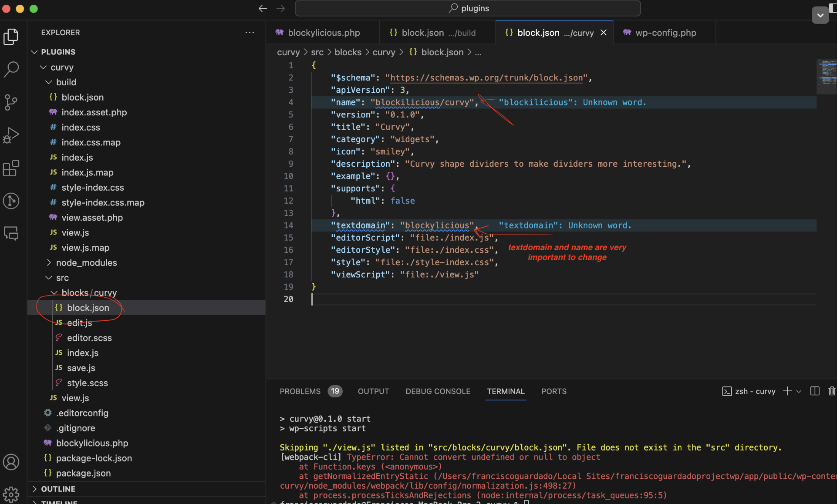Open the chat/comments activity icon
Screen dimensions: 837x504
coord(11,234)
